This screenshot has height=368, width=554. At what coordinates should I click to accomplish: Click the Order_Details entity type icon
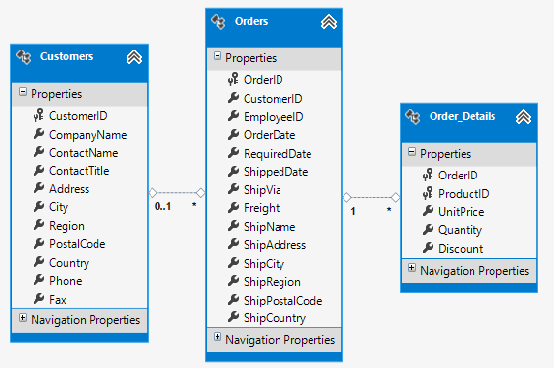412,117
